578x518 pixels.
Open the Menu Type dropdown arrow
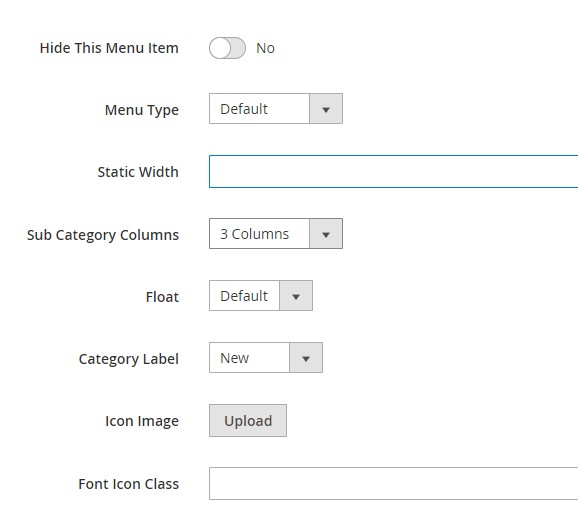tap(326, 109)
